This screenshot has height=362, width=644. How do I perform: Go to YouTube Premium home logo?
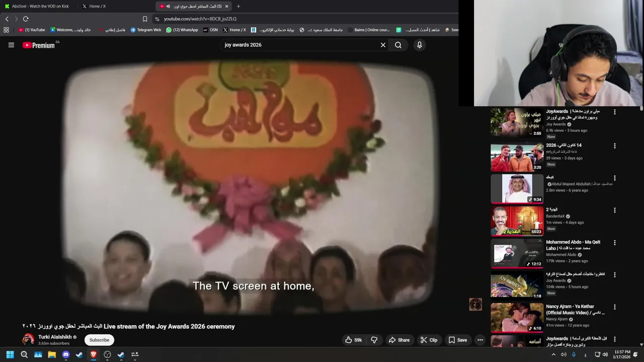tap(39, 45)
